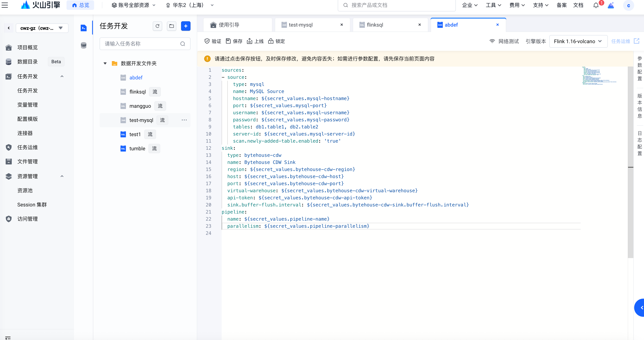Switch to the flinksql tab
This screenshot has height=340, width=644.
pos(375,25)
